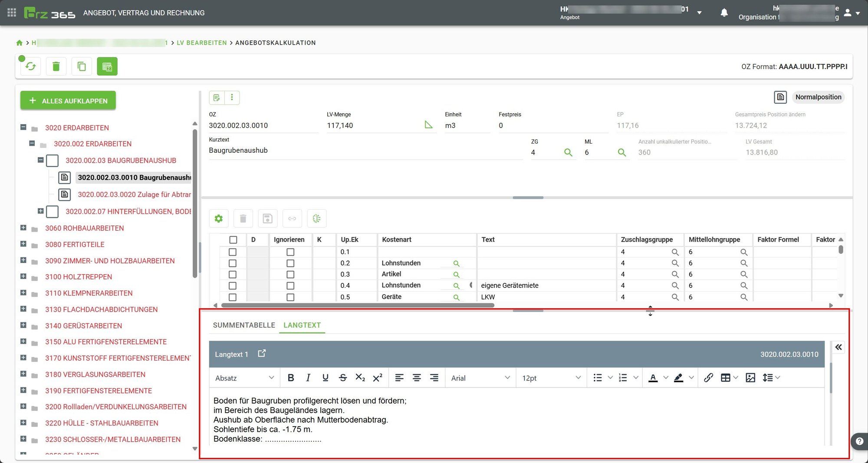Screen dimensions: 868x463
Task: Select the LANGTEXT tab
Action: 302,325
